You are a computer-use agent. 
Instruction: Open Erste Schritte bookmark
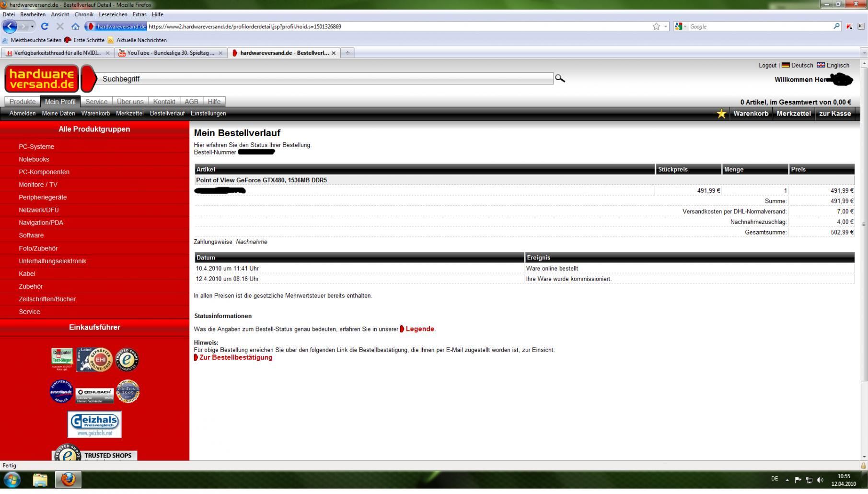click(x=84, y=40)
